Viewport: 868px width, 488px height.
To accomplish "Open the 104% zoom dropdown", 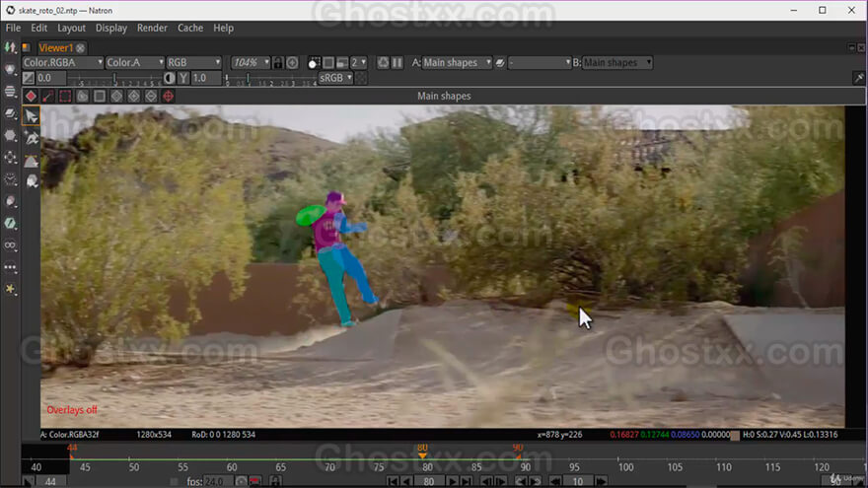I will tap(251, 62).
